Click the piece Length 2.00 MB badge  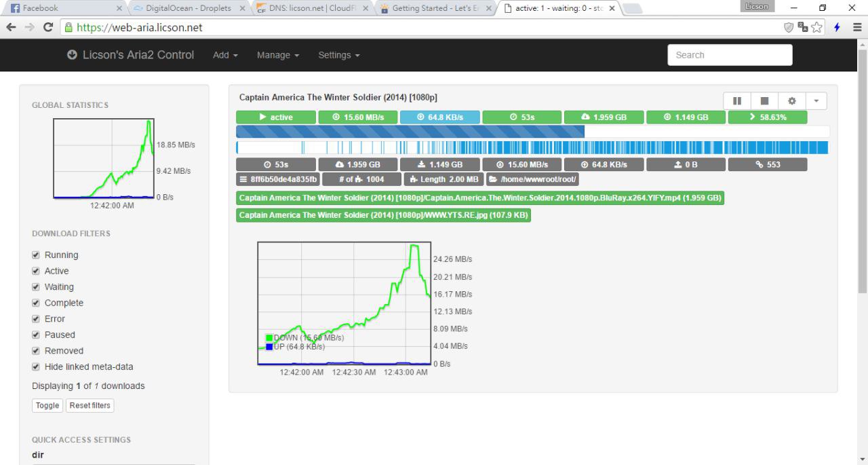443,179
